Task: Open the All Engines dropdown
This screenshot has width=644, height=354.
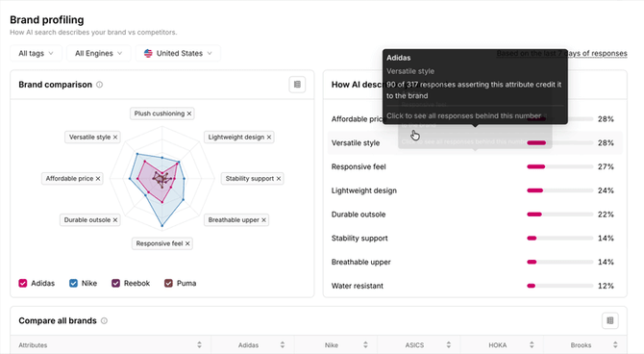Action: point(99,54)
